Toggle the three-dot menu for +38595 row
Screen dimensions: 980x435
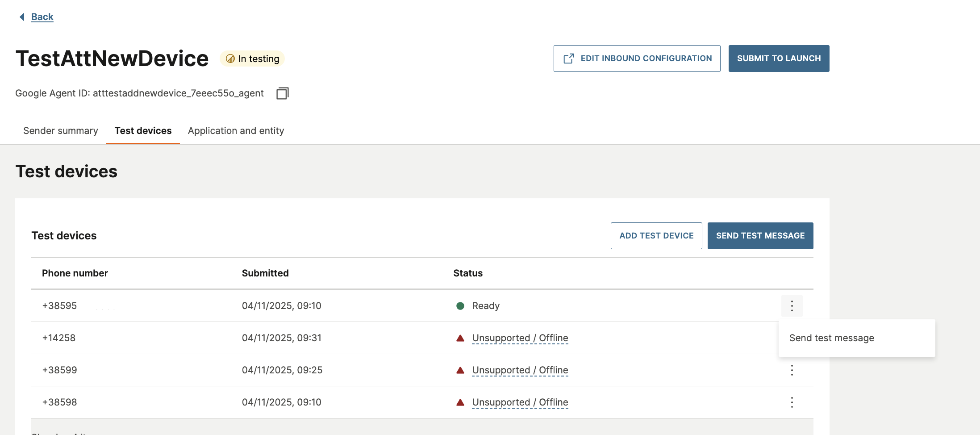[792, 306]
